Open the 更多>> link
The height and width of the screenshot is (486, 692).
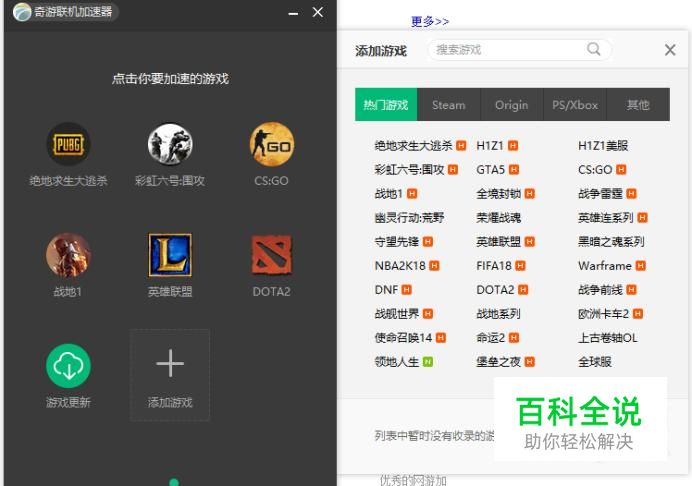[x=429, y=21]
